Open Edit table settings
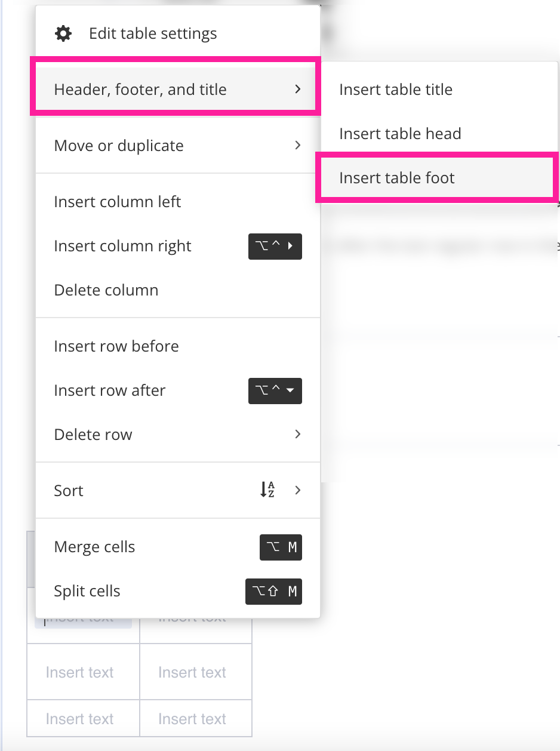The width and height of the screenshot is (560, 751). pos(152,33)
